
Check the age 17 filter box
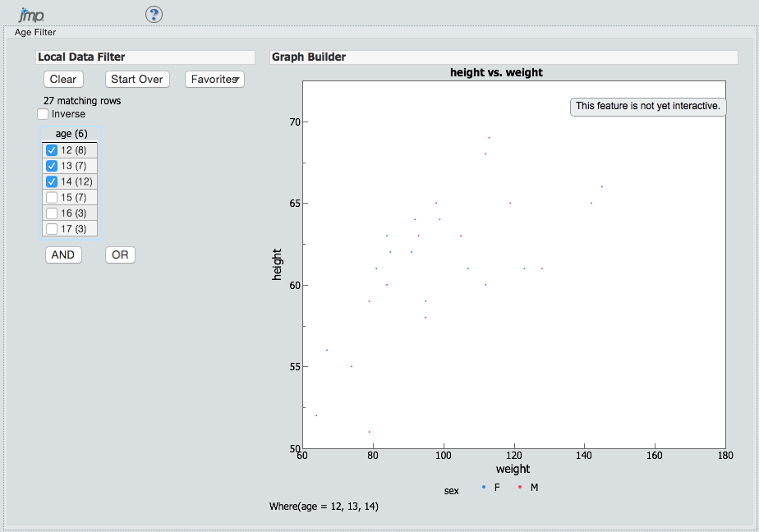point(52,229)
